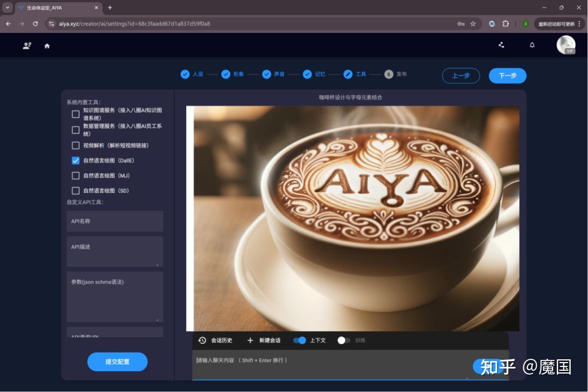Click the blue circular extension icon
The height and width of the screenshot is (392, 588).
click(492, 23)
